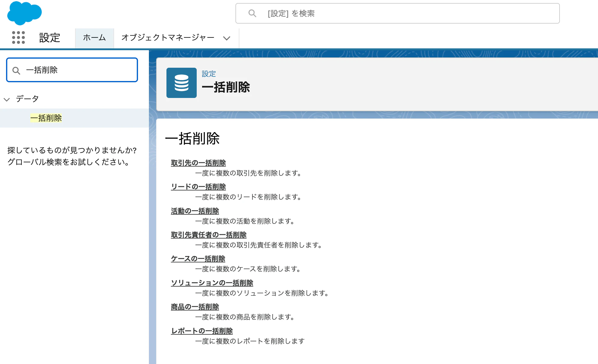Click the magnifier icon in global search

coord(252,13)
